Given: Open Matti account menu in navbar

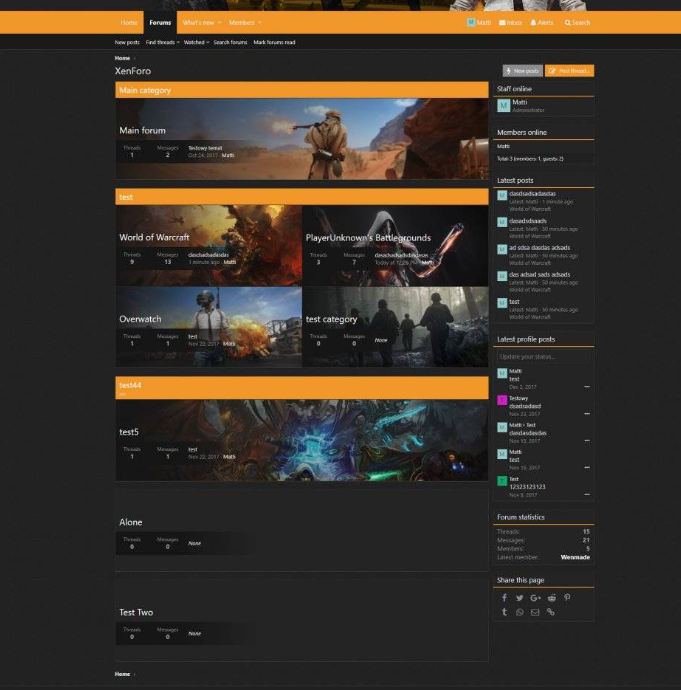Looking at the screenshot, I should click(479, 22).
